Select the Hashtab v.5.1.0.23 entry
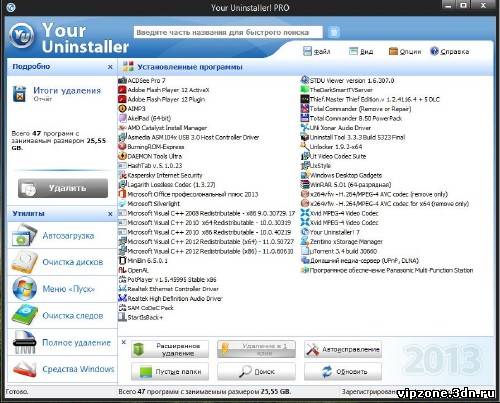 pyautogui.click(x=151, y=166)
